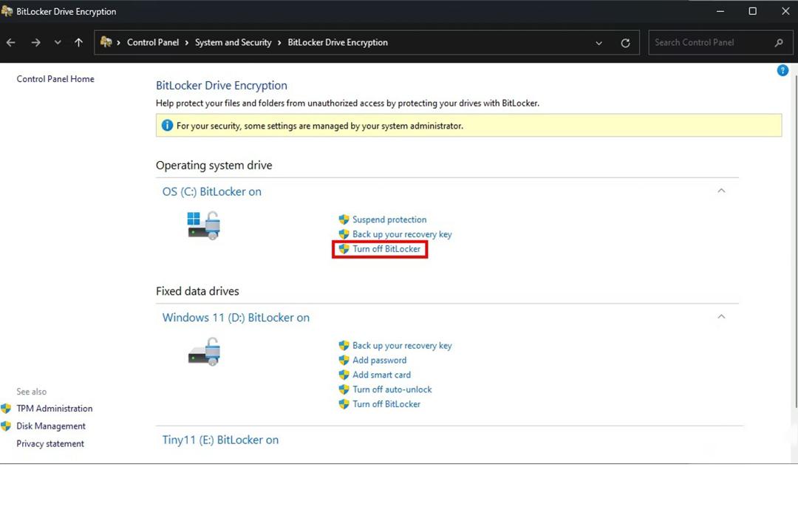Click the search magnifier icon

[x=779, y=43]
